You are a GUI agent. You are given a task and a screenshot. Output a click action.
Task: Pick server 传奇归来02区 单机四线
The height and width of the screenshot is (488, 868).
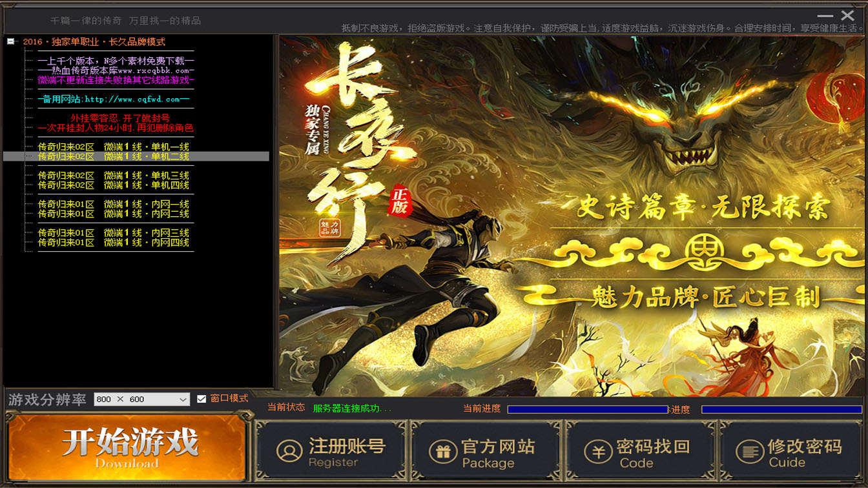tap(113, 185)
